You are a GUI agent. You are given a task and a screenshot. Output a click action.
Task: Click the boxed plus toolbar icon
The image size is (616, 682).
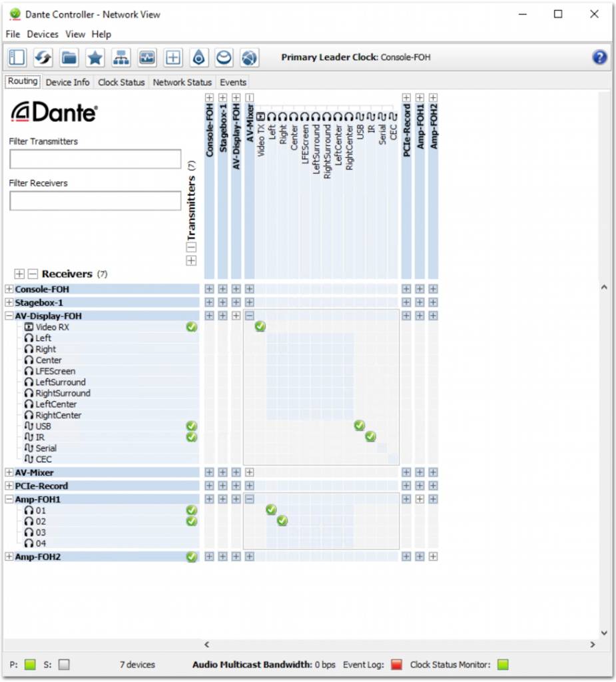(172, 57)
